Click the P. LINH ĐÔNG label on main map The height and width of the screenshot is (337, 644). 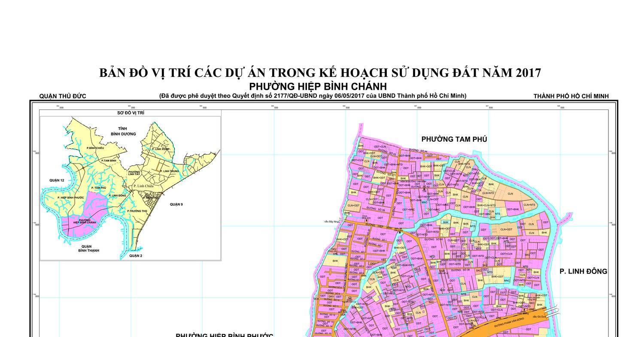click(x=583, y=271)
